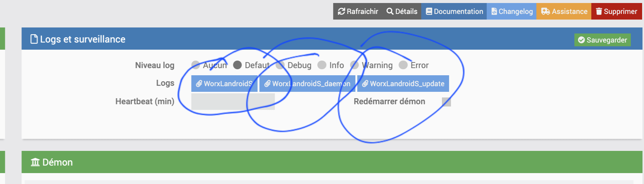The width and height of the screenshot is (644, 184).
Task: Click the ambulance icon beside Assistance
Action: click(x=545, y=11)
